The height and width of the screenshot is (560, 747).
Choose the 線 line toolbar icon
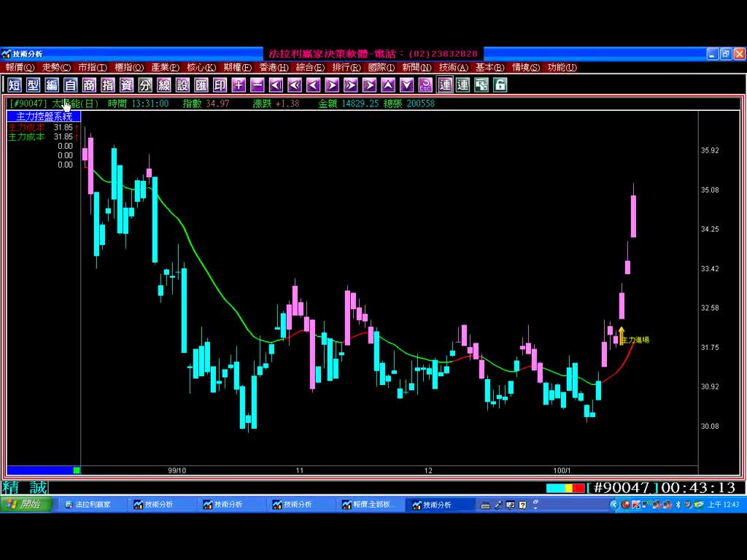tap(164, 85)
